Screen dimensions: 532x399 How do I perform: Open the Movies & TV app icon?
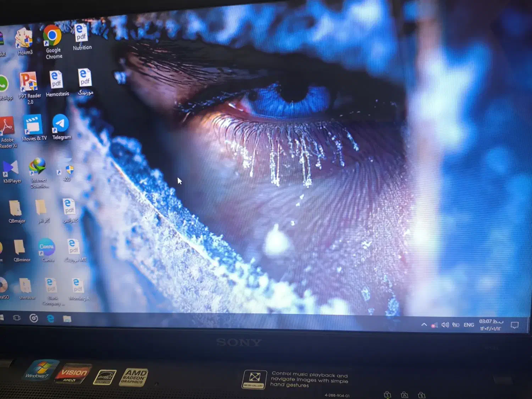[33, 125]
